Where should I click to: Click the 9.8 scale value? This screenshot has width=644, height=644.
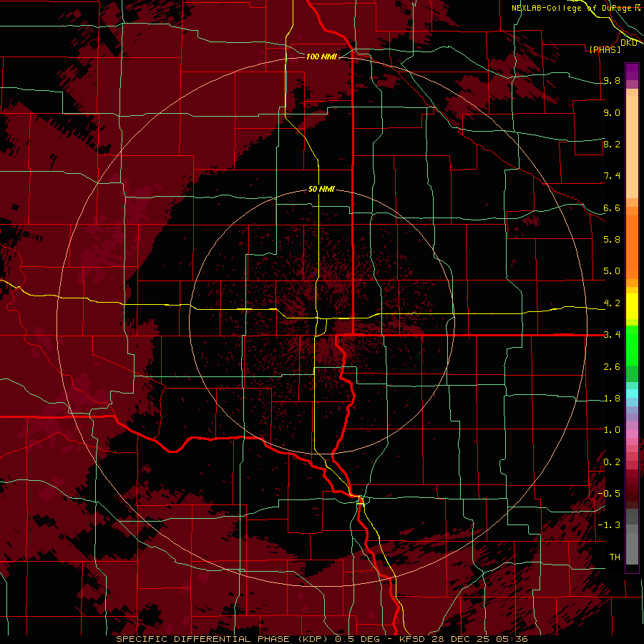point(612,80)
